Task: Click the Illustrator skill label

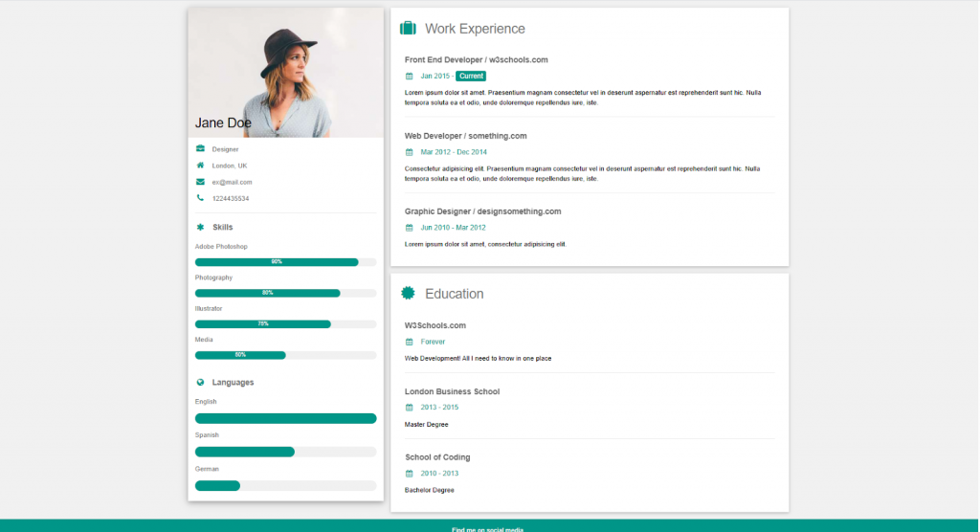Action: 209,309
